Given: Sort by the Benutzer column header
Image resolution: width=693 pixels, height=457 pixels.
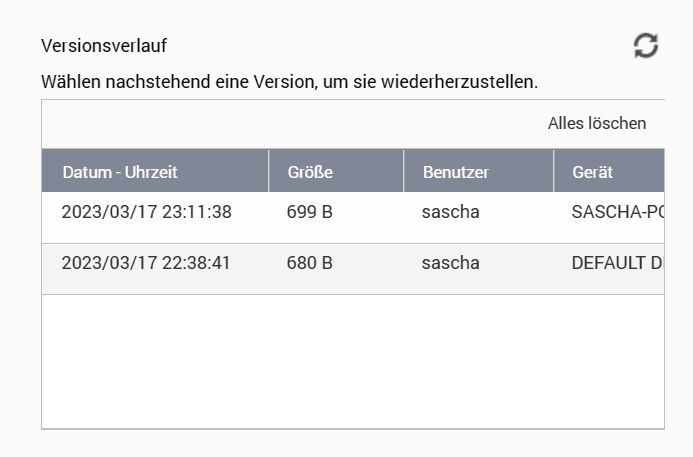Looking at the screenshot, I should tap(455, 172).
